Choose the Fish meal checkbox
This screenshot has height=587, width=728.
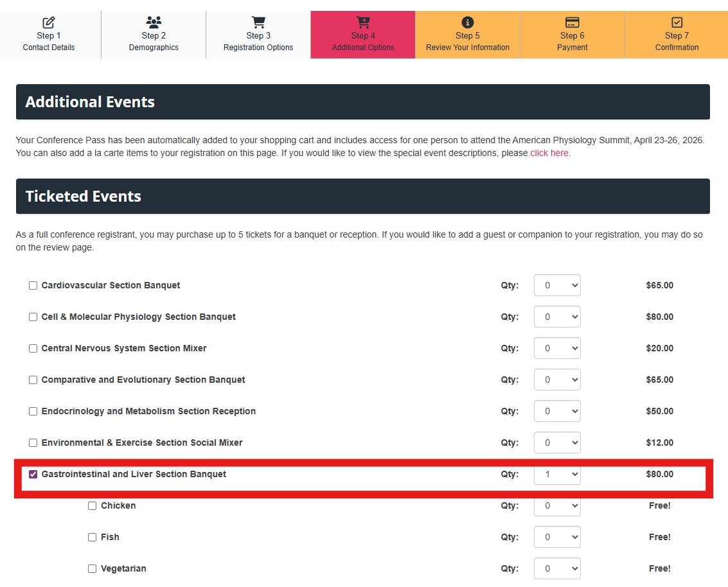tap(93, 538)
